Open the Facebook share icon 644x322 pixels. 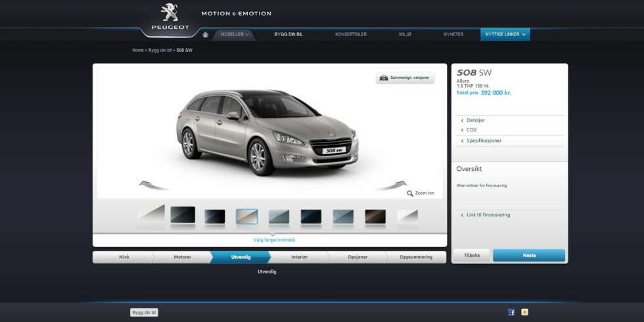point(511,312)
